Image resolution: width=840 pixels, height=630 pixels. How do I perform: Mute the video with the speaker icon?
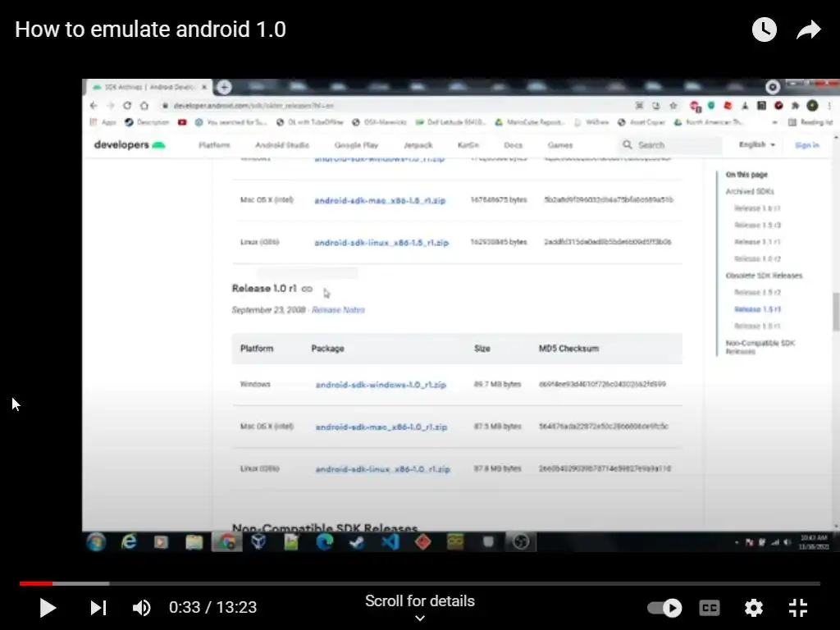click(142, 608)
